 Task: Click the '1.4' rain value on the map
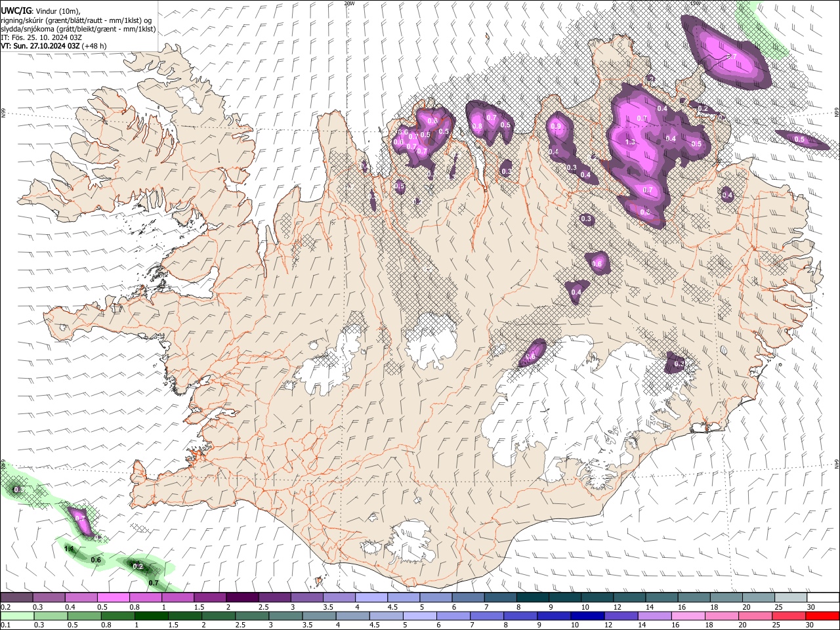(x=69, y=549)
